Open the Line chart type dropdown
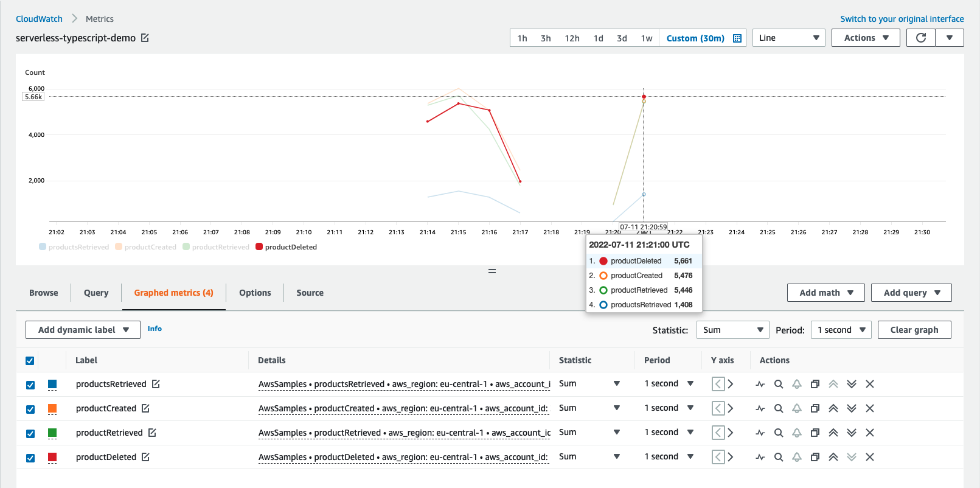This screenshot has height=488, width=980. tap(788, 38)
